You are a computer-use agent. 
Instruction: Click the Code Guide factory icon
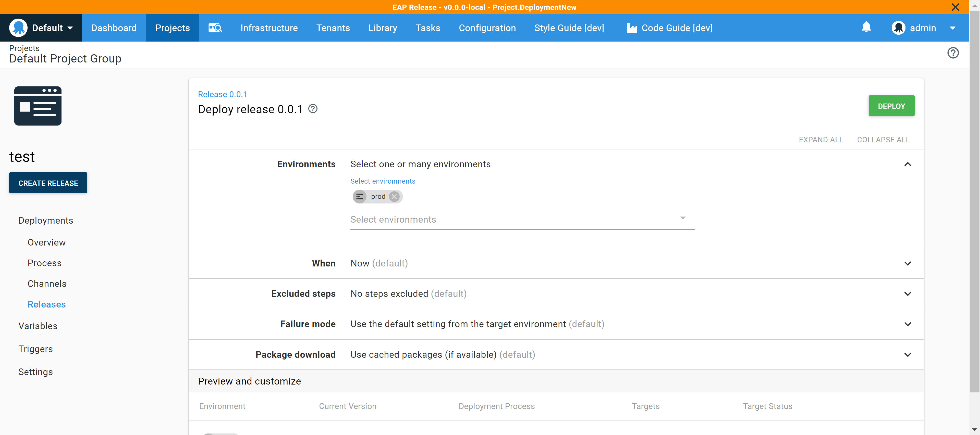coord(632,28)
